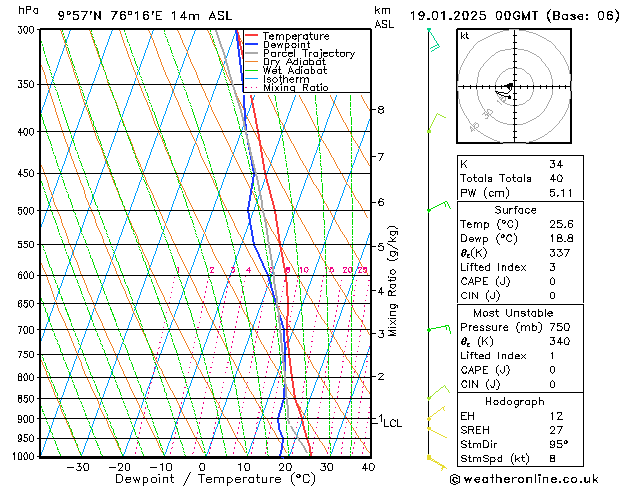Click the PW (cm) value 5.11
Viewport: 629px width, 486px height.
point(561,193)
